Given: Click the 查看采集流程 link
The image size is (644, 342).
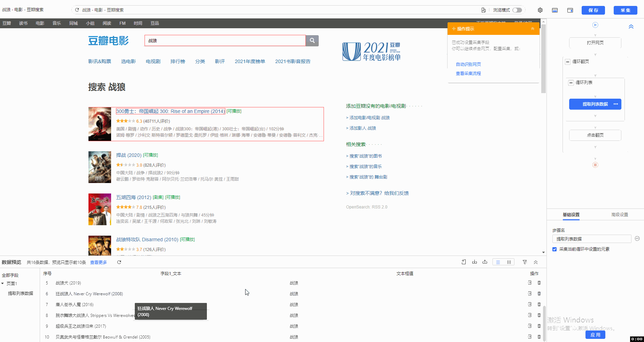Looking at the screenshot, I should coord(468,73).
